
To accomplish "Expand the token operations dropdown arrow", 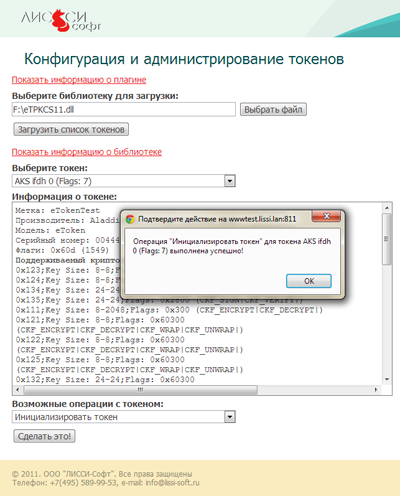I will tap(230, 417).
